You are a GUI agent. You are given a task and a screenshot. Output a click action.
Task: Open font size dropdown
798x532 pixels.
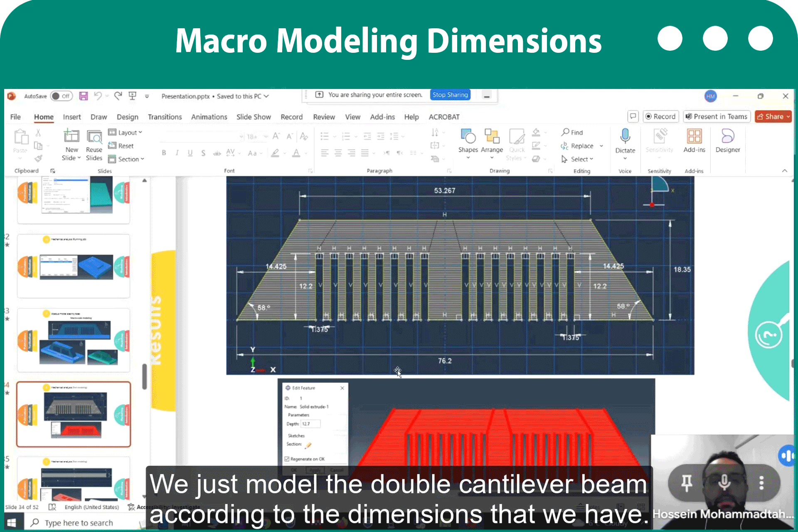(x=266, y=136)
